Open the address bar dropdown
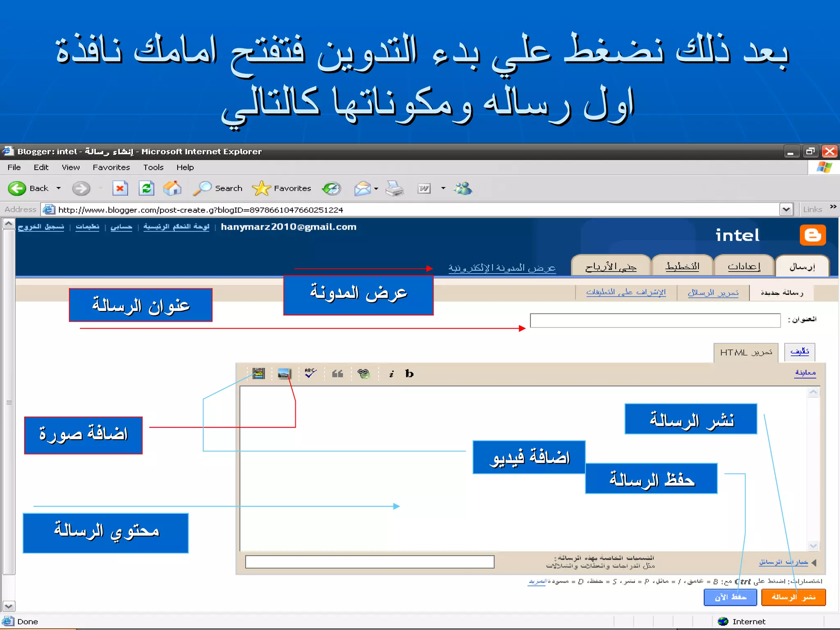The height and width of the screenshot is (630, 840). (786, 210)
